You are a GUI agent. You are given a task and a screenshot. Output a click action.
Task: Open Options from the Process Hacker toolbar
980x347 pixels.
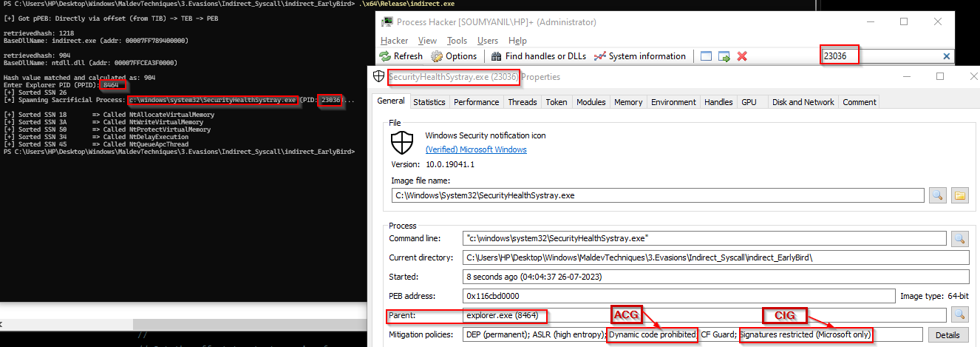coord(454,56)
